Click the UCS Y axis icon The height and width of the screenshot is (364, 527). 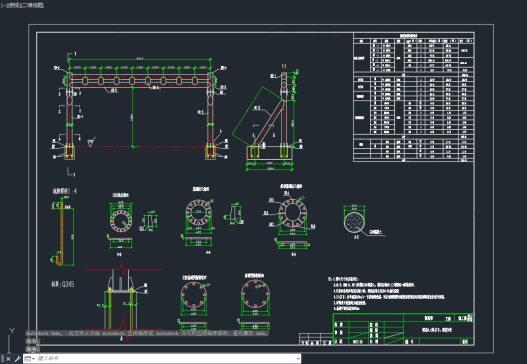click(x=12, y=331)
